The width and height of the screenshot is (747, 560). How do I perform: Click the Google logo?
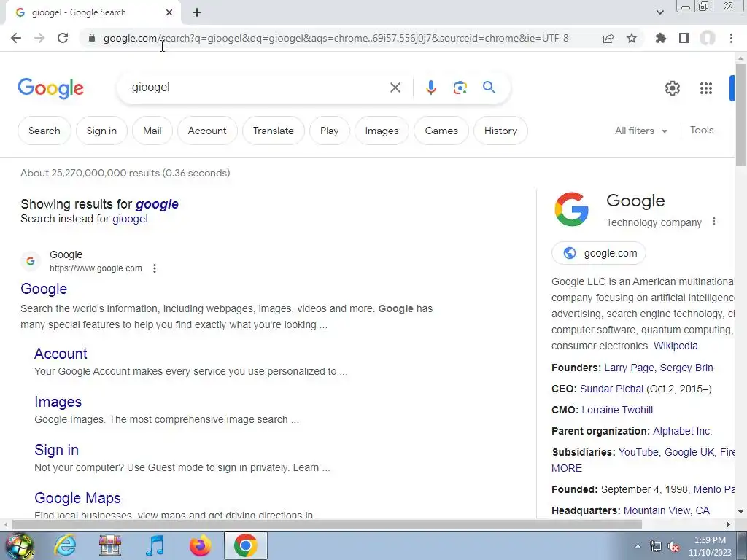coord(50,88)
